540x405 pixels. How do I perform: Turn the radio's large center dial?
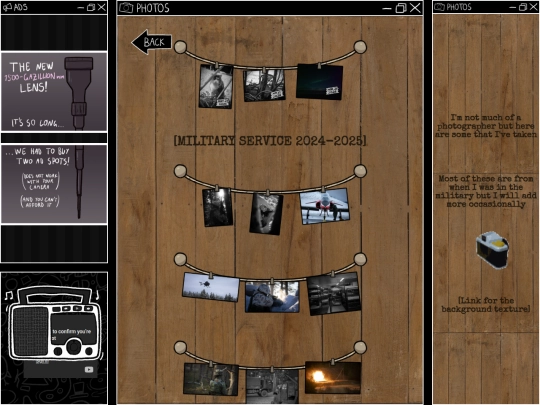click(x=74, y=346)
